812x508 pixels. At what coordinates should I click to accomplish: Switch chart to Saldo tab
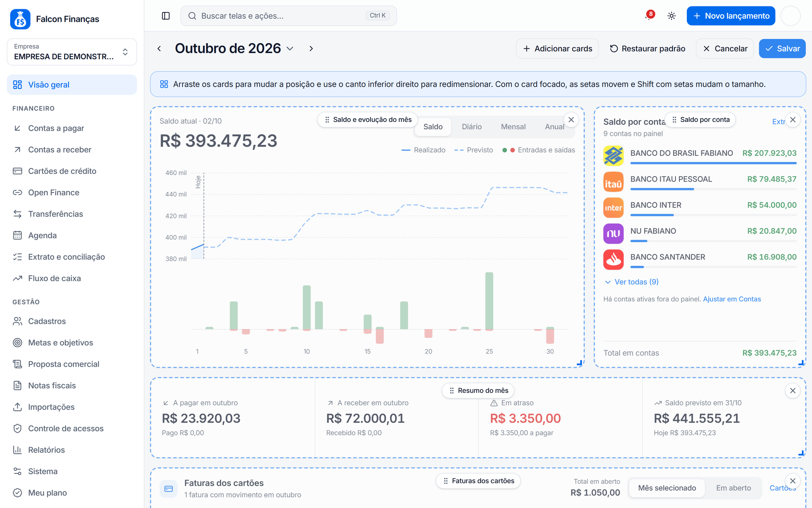433,127
